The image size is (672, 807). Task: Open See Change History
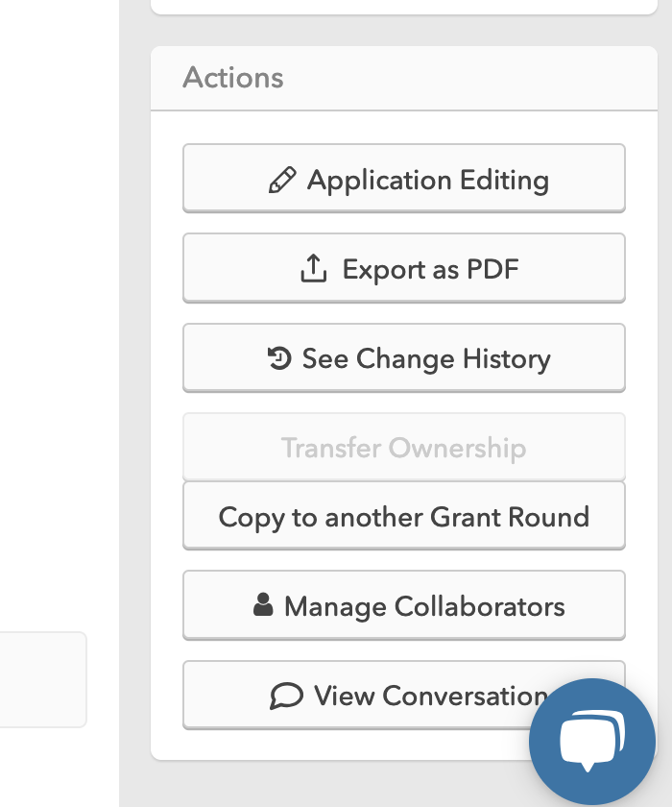(x=404, y=357)
